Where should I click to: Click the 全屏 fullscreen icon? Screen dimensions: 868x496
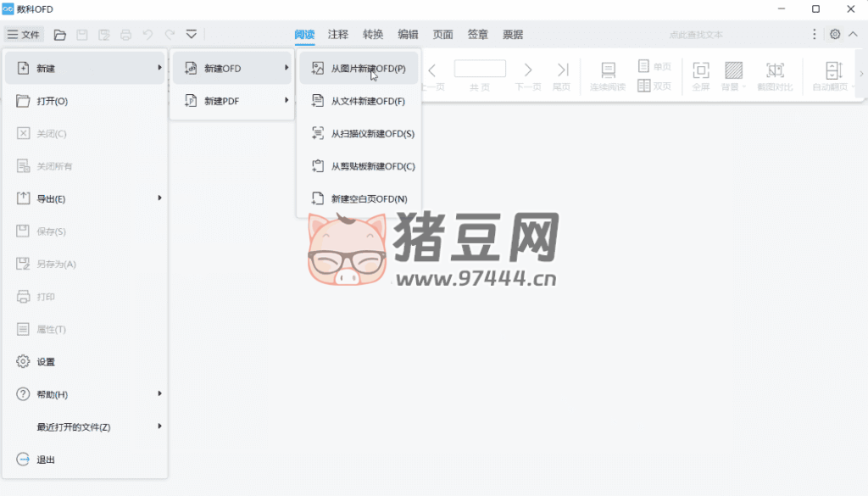[x=701, y=70]
